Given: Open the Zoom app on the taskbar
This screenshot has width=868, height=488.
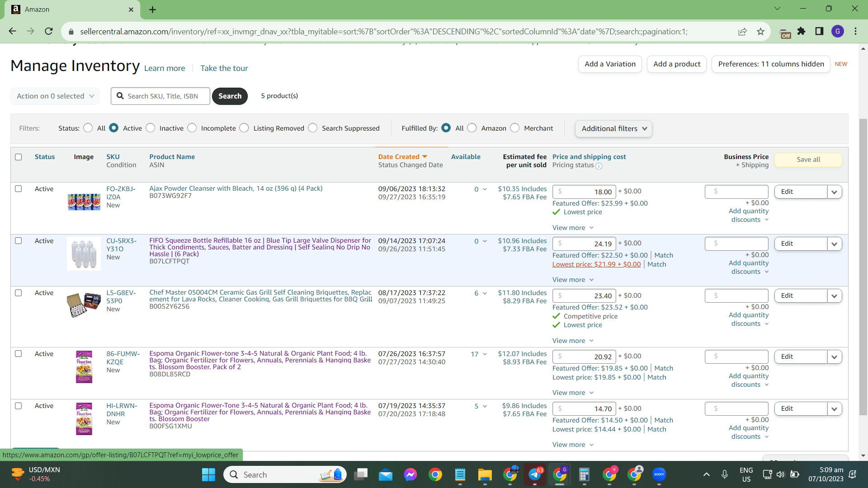Looking at the screenshot, I should point(659,474).
